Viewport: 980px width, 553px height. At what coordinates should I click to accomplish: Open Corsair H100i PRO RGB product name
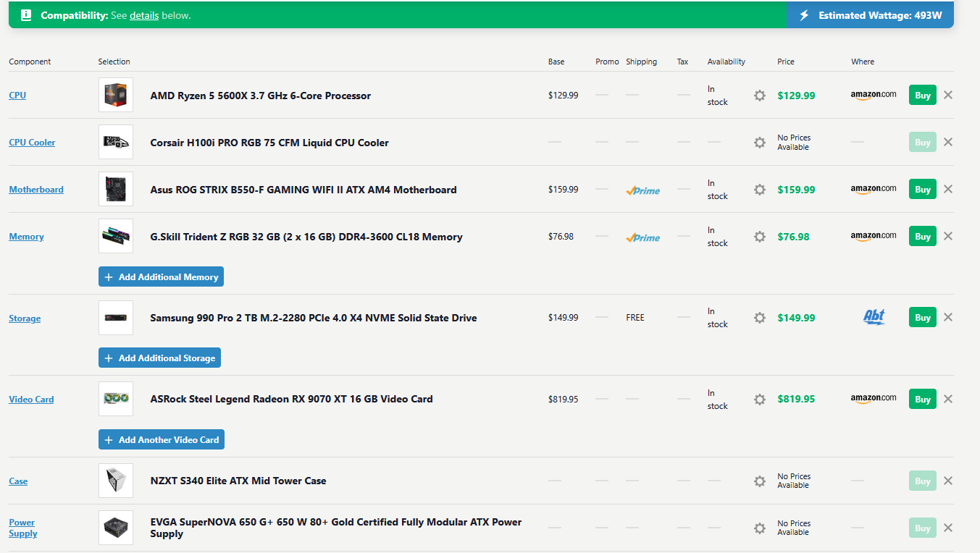click(269, 143)
